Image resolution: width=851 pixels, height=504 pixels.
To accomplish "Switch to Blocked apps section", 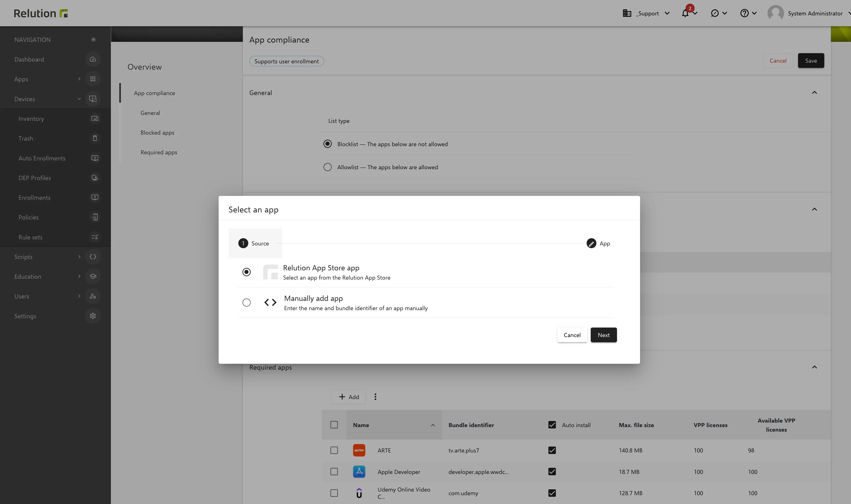I will [157, 133].
